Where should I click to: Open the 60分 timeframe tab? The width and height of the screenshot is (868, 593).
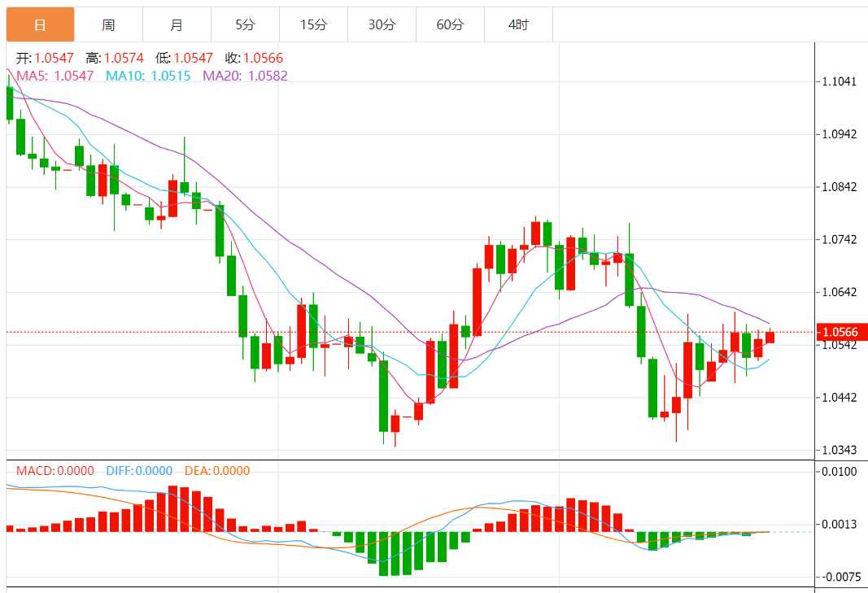(x=450, y=25)
